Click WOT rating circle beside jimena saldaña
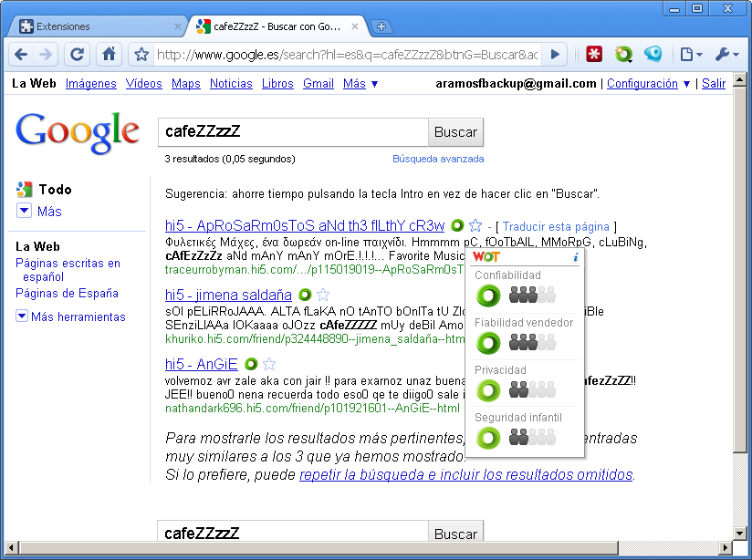752x560 pixels. point(305,295)
